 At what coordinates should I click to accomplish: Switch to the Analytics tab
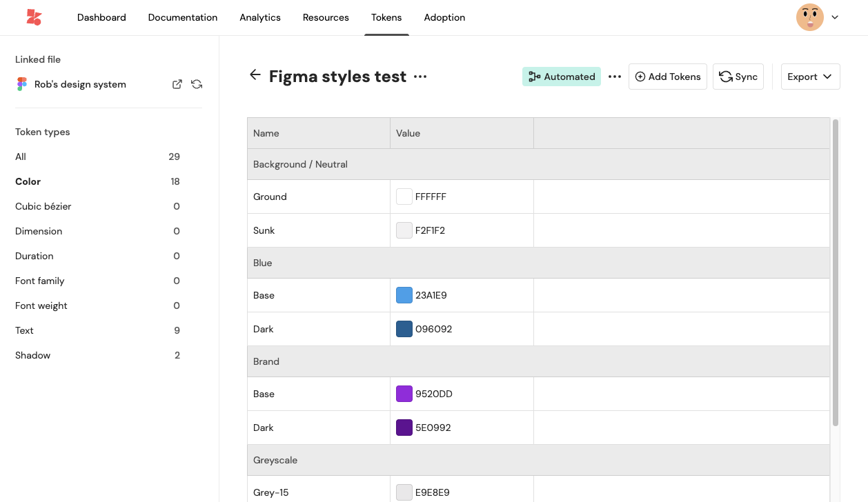click(260, 17)
